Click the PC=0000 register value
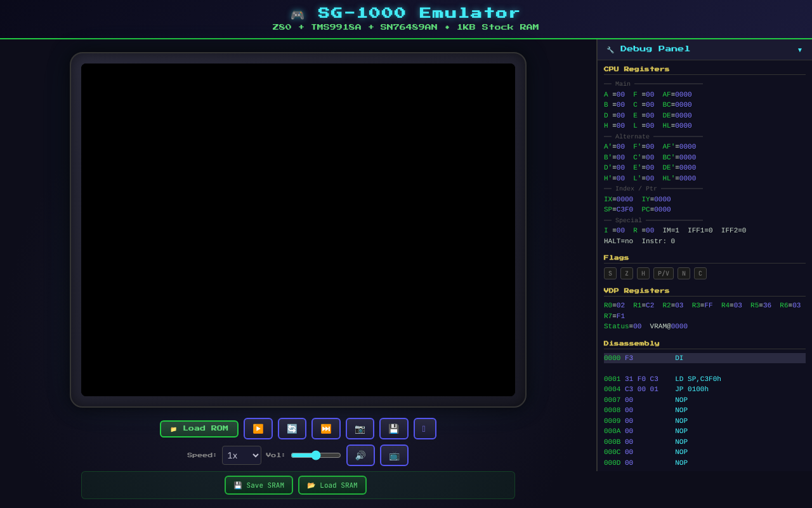The width and height of the screenshot is (812, 508). point(656,210)
